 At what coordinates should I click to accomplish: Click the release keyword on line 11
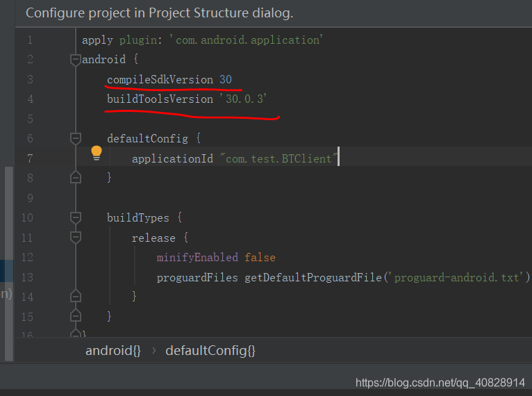[x=153, y=238]
